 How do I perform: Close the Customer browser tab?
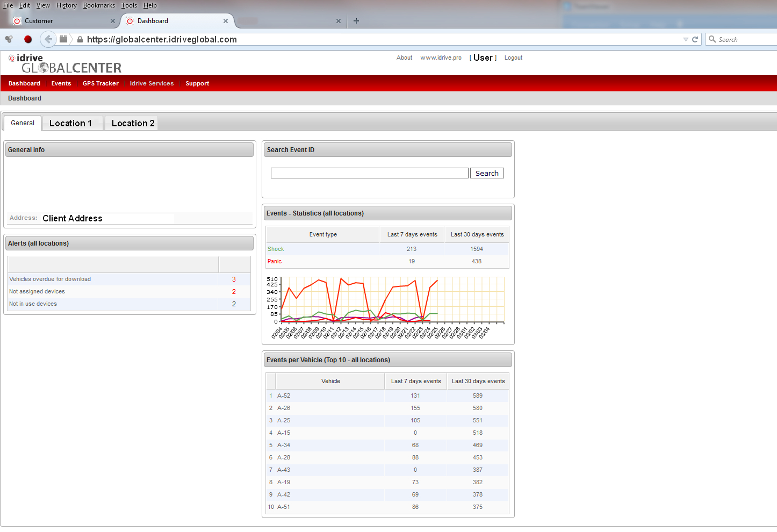pyautogui.click(x=113, y=21)
